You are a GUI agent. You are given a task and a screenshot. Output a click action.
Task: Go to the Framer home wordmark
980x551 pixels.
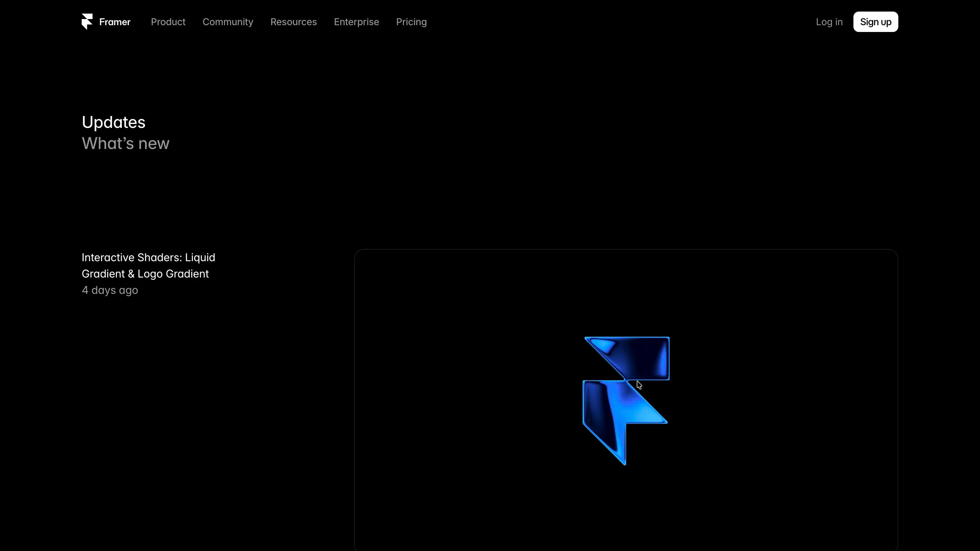115,22
